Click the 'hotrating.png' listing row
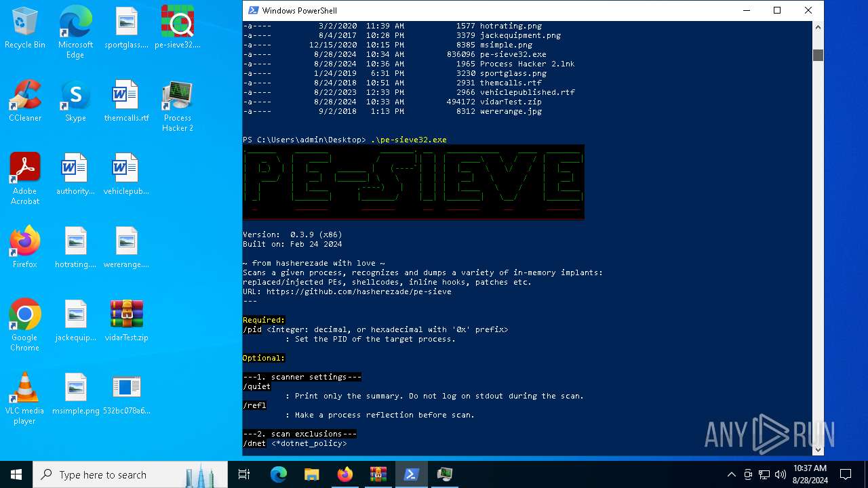This screenshot has width=868, height=488. coord(393,26)
